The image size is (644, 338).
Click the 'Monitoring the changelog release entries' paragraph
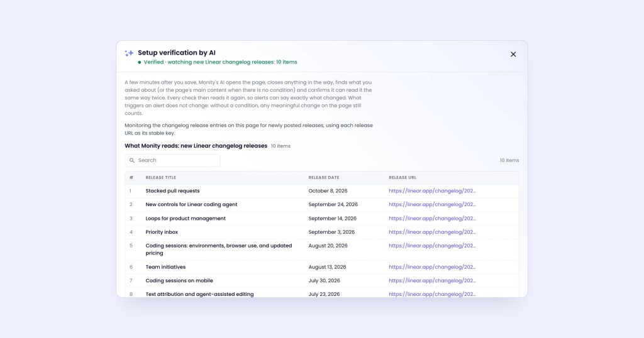[x=249, y=129]
